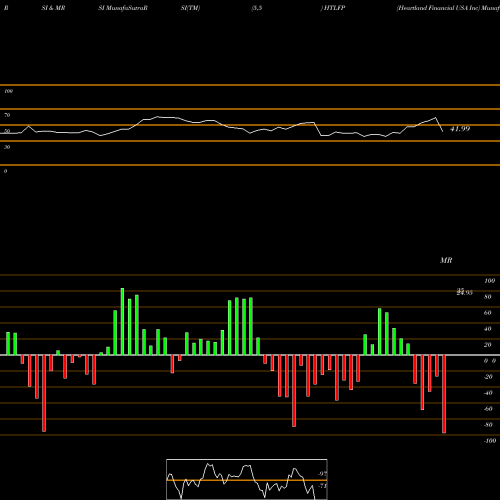Click the -20 label on MR axis
Viewport: 500px width, 500px height.
(x=488, y=377)
